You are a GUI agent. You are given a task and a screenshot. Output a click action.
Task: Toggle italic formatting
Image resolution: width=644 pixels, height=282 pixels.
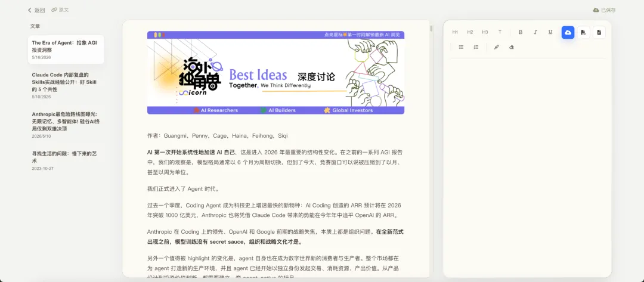tap(535, 32)
